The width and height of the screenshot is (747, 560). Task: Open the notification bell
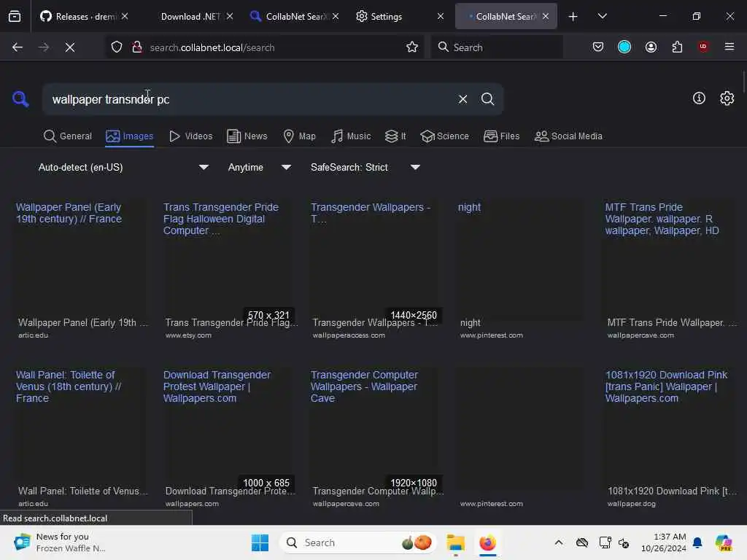click(x=697, y=542)
